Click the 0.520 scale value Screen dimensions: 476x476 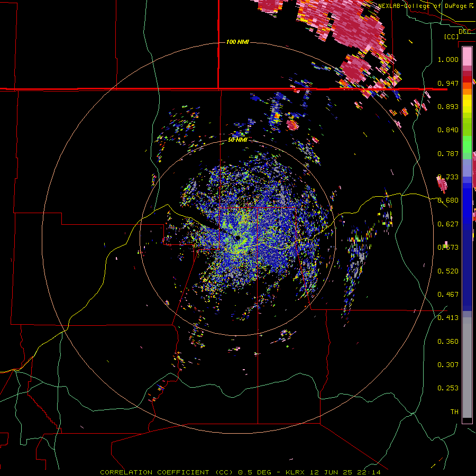(x=448, y=271)
